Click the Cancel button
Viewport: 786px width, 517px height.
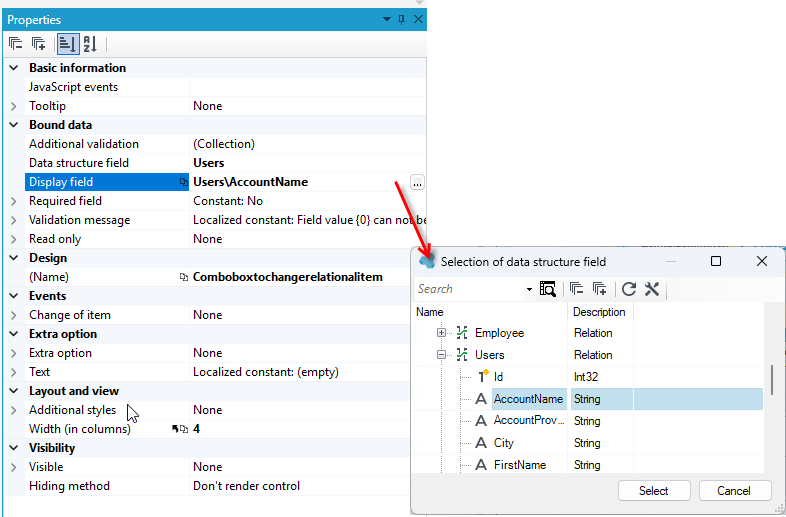[734, 491]
